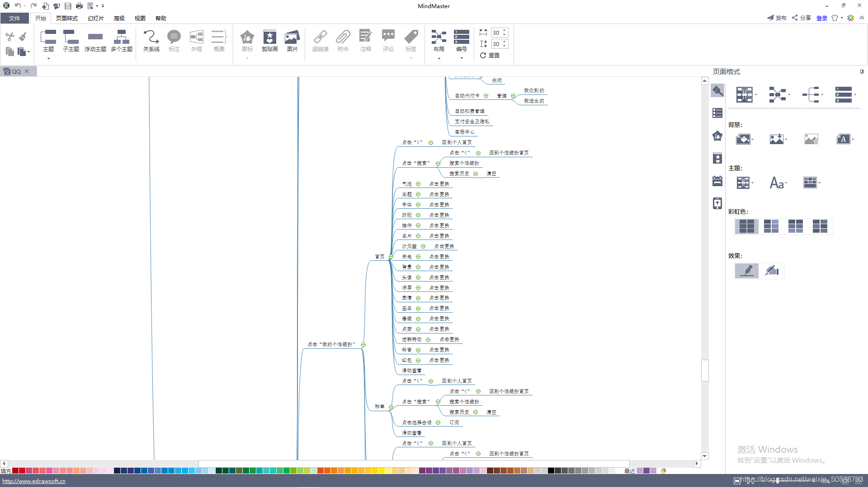Select the format painter brush

point(23,37)
